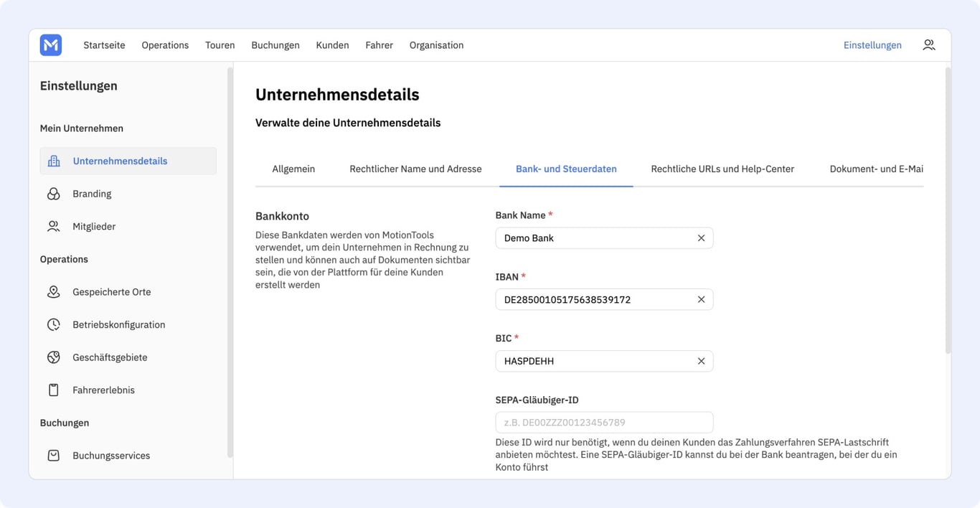Clear the IBAN field
Image resolution: width=980 pixels, height=508 pixels.
pyautogui.click(x=701, y=300)
